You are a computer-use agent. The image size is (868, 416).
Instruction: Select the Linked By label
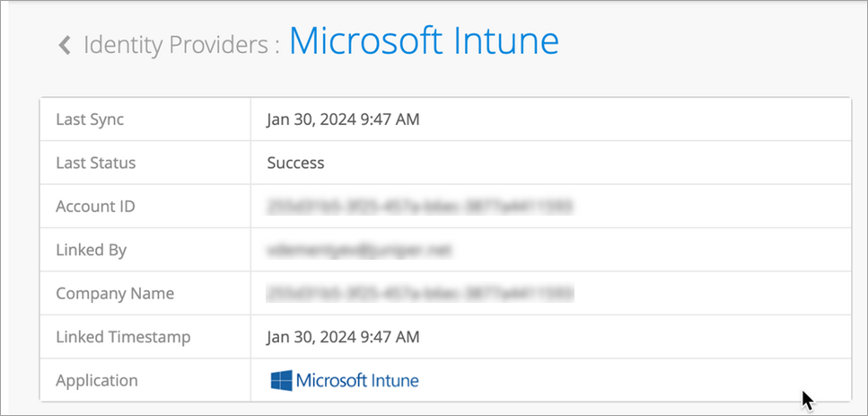91,250
